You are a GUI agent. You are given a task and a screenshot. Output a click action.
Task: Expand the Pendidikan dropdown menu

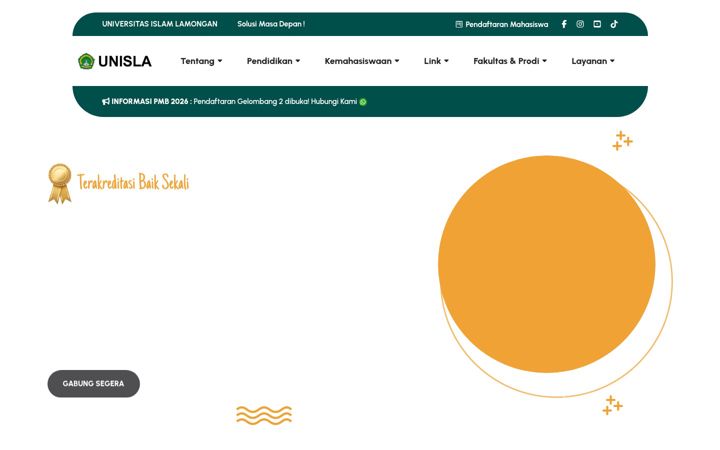273,61
